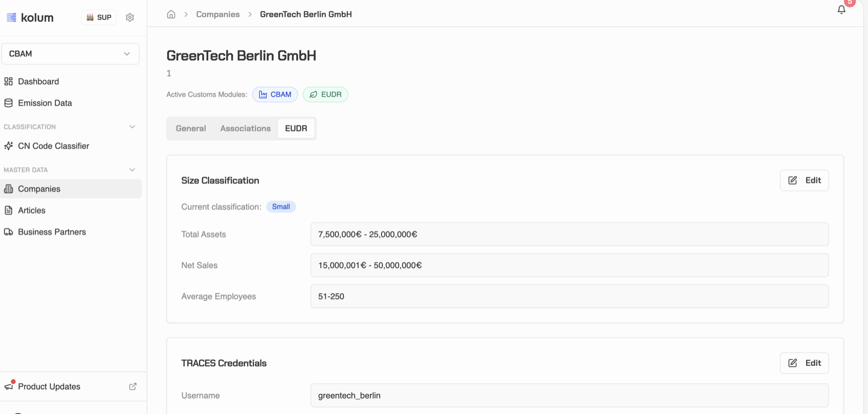
Task: Click the TRACES Credentials heading
Action: pos(224,363)
